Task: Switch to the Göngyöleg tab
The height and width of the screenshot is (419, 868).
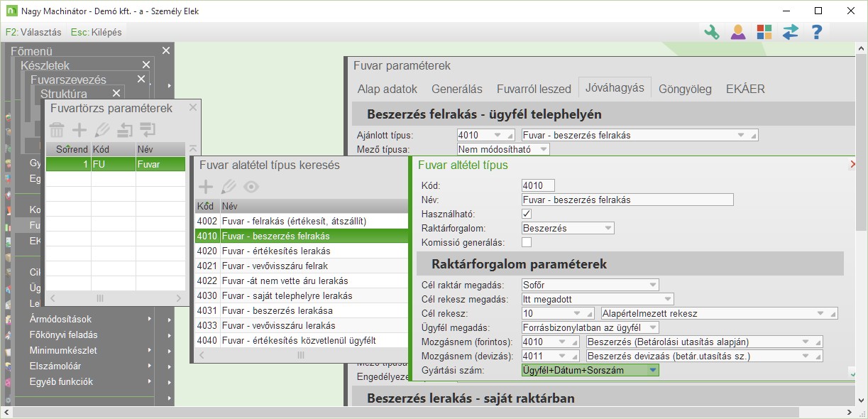Action: pos(685,89)
